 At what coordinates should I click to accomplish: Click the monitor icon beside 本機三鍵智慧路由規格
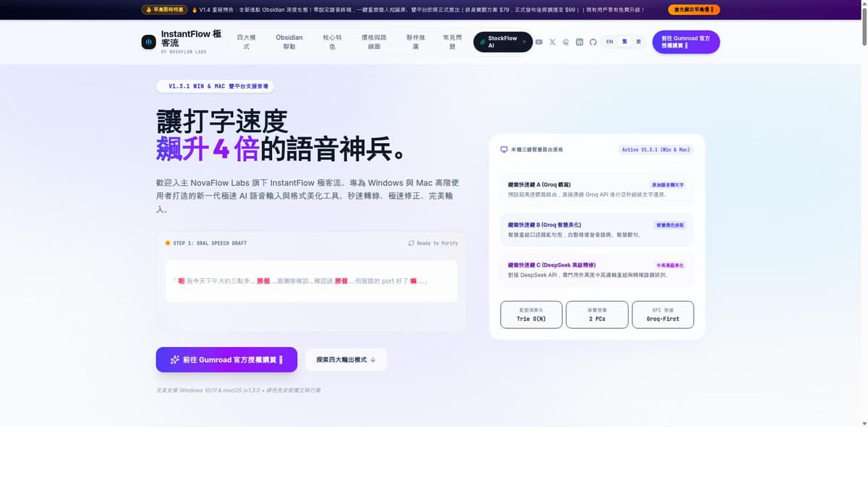tap(504, 150)
